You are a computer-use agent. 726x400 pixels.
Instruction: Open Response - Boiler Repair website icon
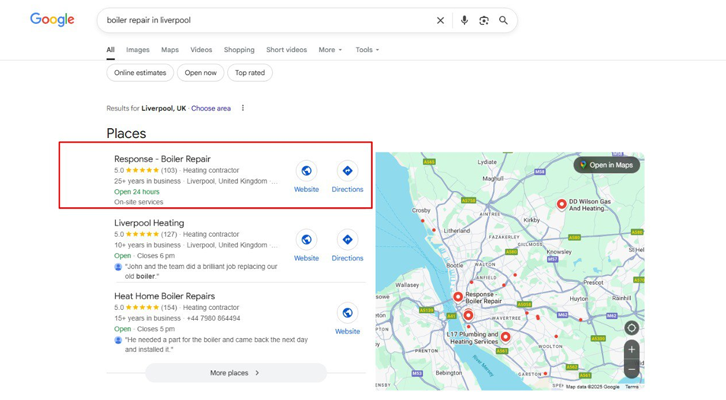(x=306, y=171)
